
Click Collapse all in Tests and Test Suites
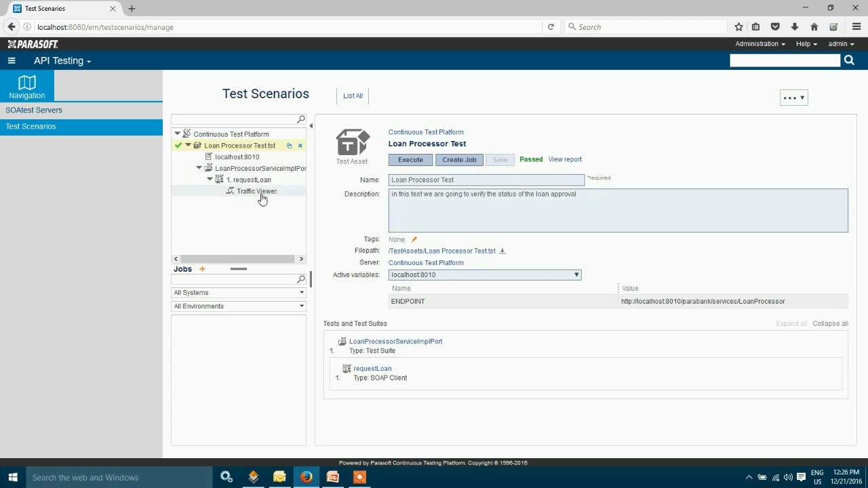point(830,323)
